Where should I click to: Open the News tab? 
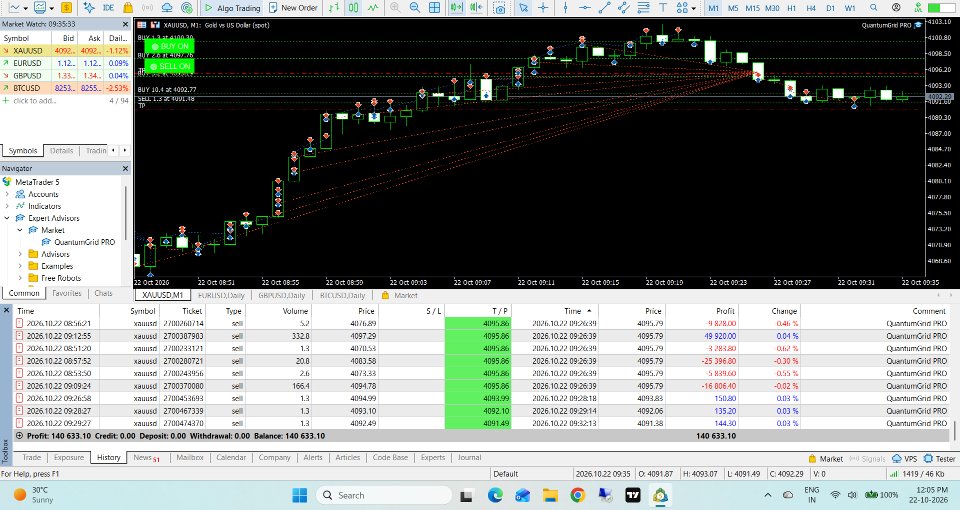146,457
